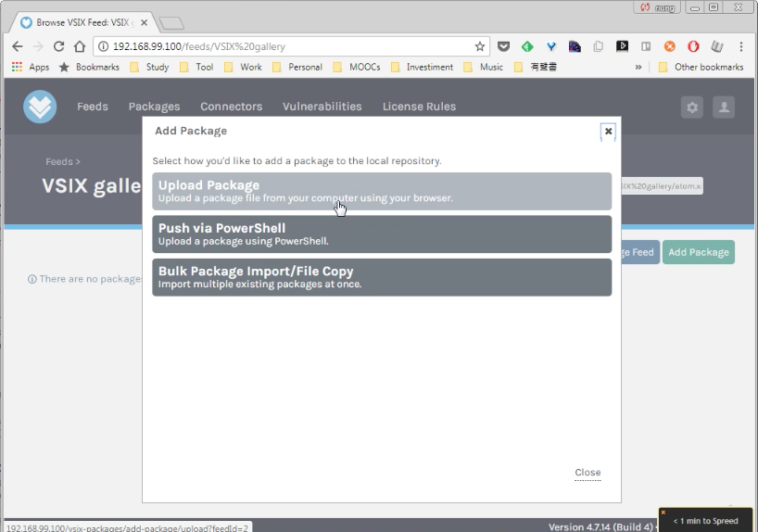Expand hidden bookmarks chevron
The width and height of the screenshot is (758, 532).
pos(638,67)
